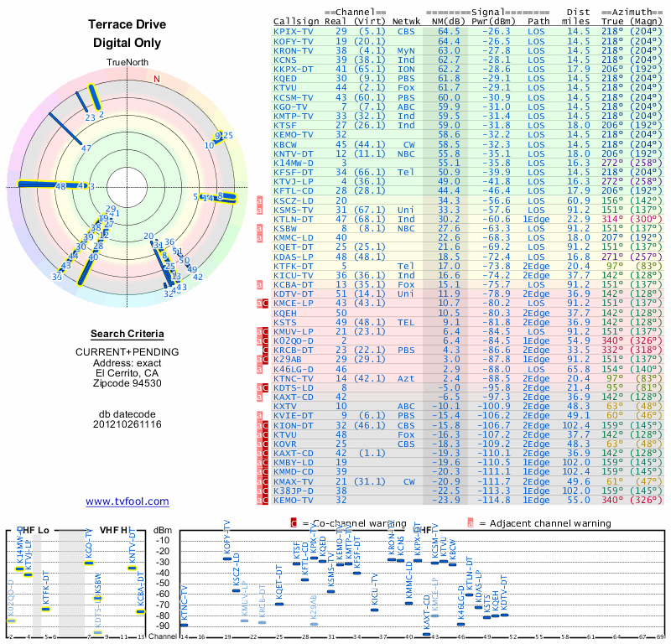The width and height of the screenshot is (671, 644).
Task: Click KMBY-LD callsign in the table
Action: pos(294,463)
